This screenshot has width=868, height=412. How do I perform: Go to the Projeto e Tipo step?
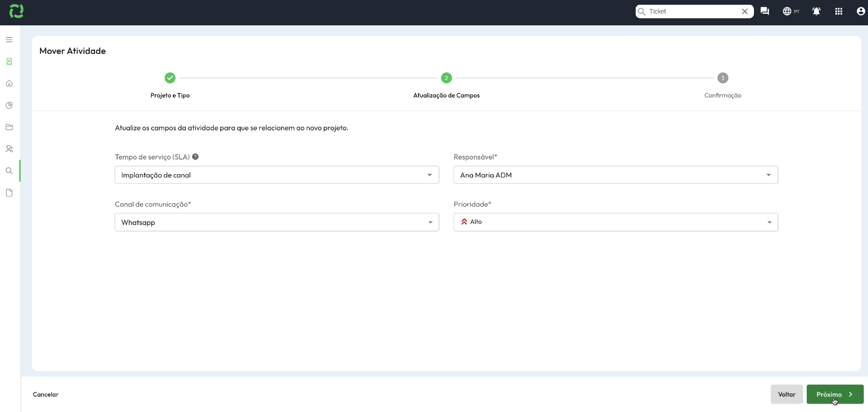coord(170,96)
